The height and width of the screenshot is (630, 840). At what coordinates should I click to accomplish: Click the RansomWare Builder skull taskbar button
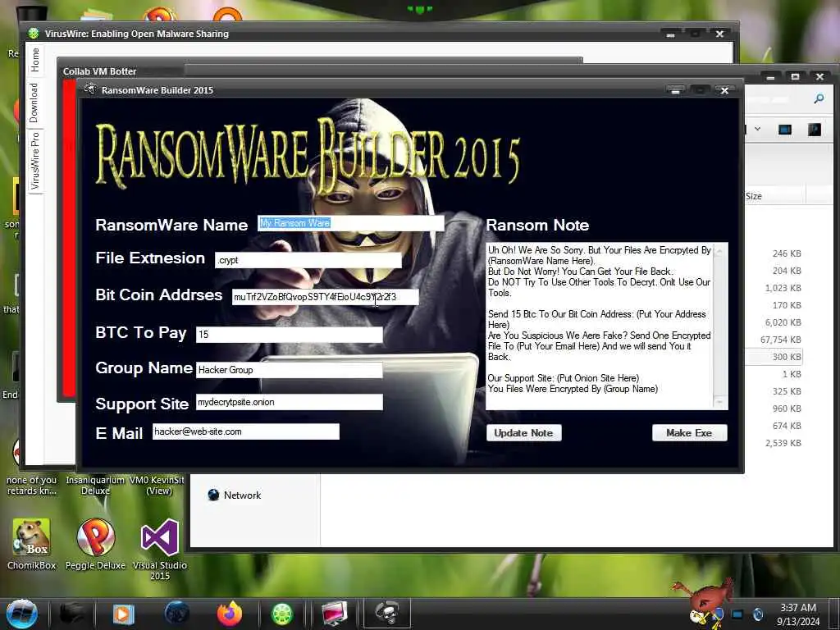tap(387, 614)
